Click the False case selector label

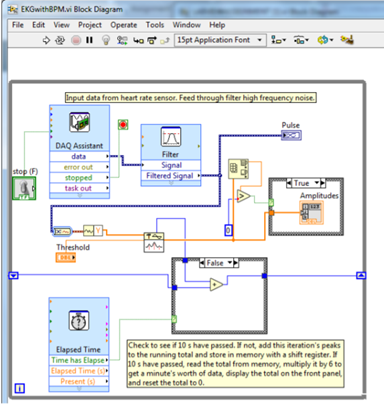[215, 263]
